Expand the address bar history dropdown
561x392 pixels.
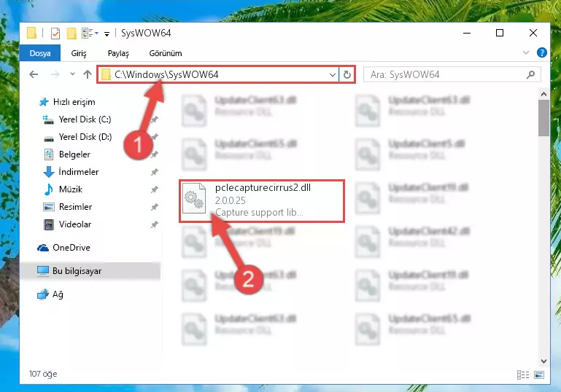[333, 74]
